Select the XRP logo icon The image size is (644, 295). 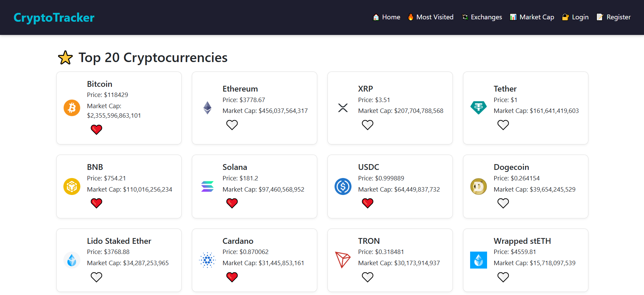343,107
